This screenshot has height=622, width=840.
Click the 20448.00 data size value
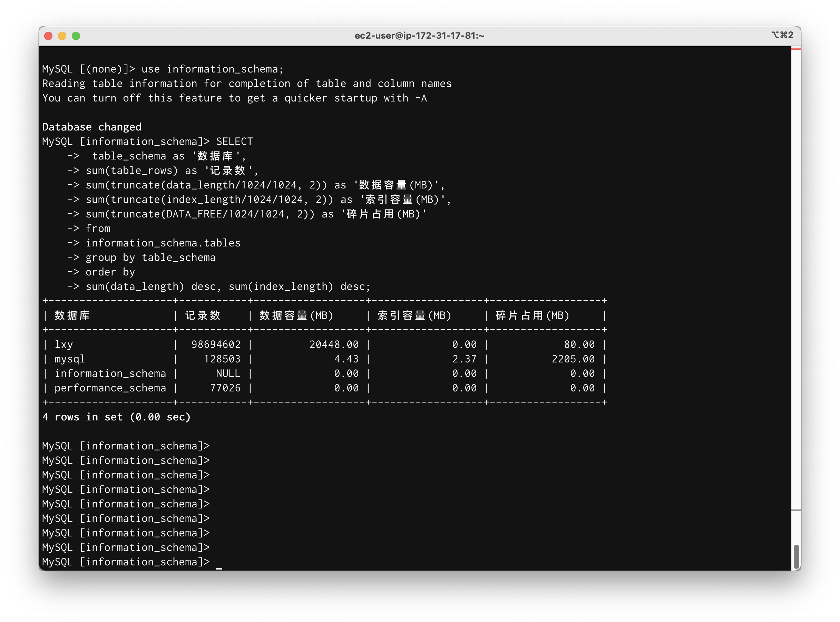334,344
